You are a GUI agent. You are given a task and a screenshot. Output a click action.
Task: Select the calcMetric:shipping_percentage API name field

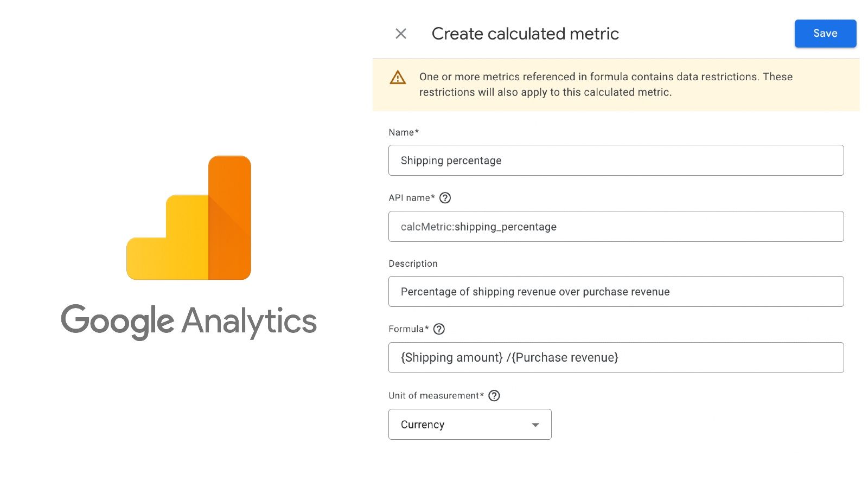[616, 226]
